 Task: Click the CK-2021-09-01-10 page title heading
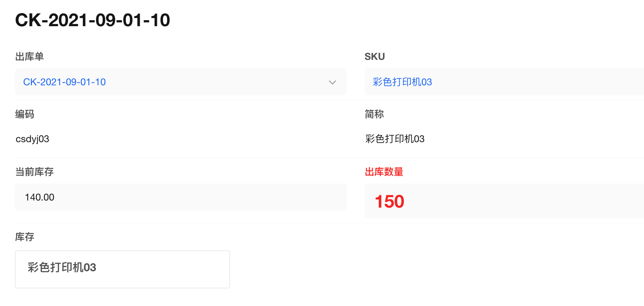[x=93, y=20]
